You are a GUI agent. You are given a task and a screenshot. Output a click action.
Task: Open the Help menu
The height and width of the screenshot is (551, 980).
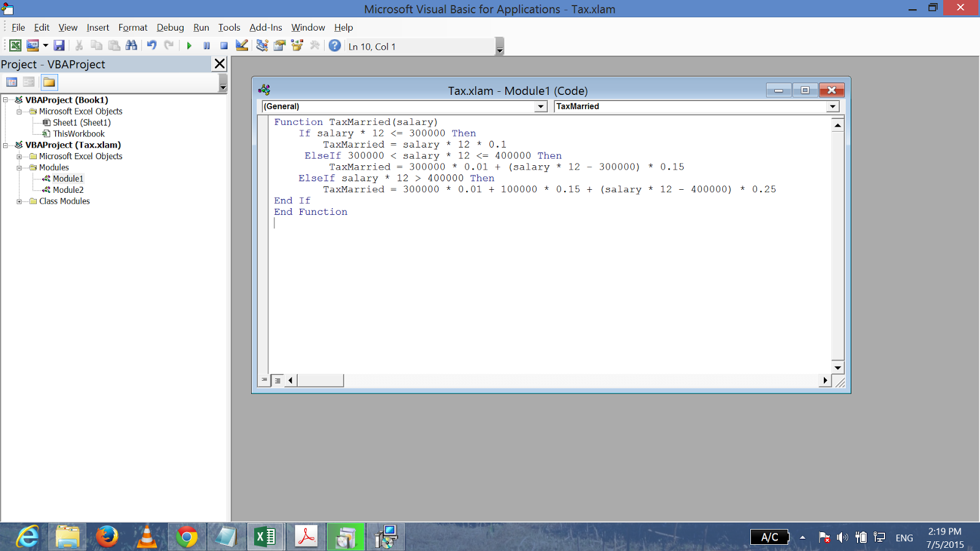point(344,28)
